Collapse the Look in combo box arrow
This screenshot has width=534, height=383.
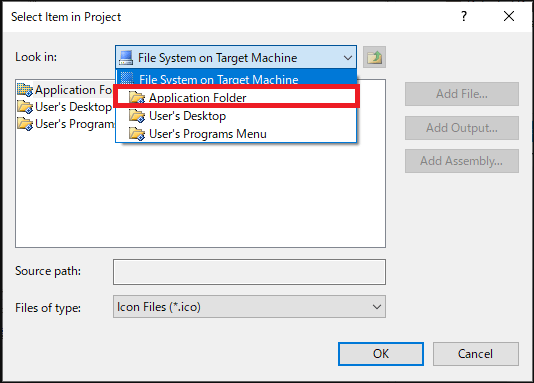[x=347, y=58]
